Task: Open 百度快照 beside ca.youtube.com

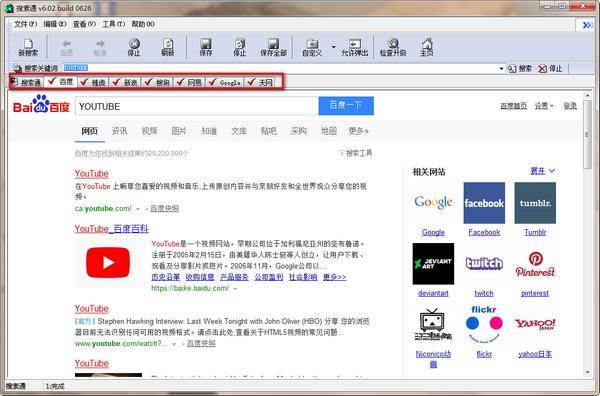Action: (x=165, y=209)
